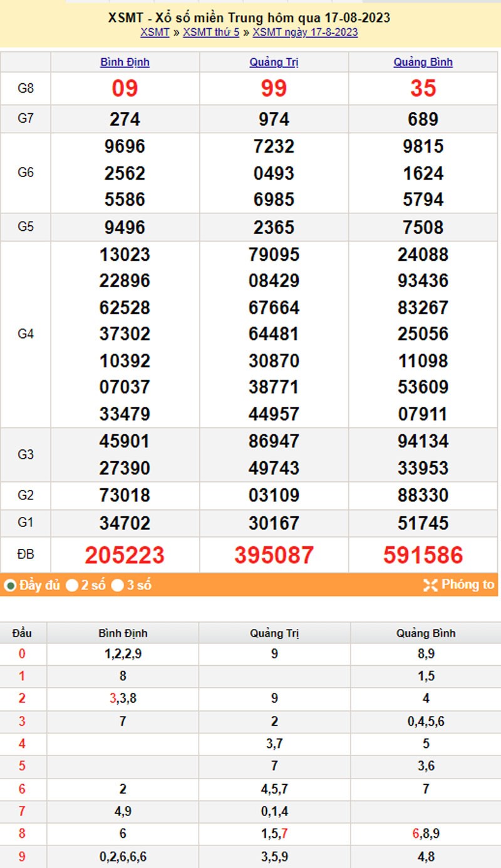Select the "2 số" radio option
This screenshot has width=501, height=868.
click(x=72, y=586)
